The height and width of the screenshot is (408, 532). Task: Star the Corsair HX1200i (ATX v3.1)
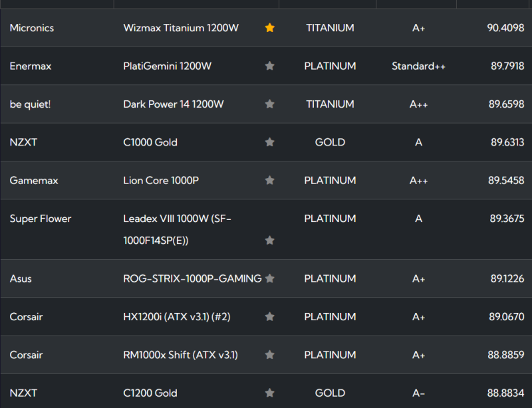[x=269, y=317]
